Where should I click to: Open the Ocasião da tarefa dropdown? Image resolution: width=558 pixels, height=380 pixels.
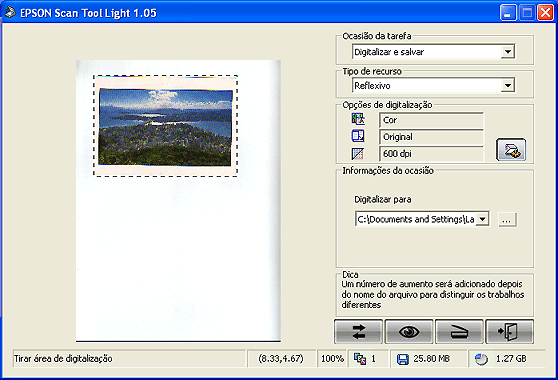click(x=508, y=52)
